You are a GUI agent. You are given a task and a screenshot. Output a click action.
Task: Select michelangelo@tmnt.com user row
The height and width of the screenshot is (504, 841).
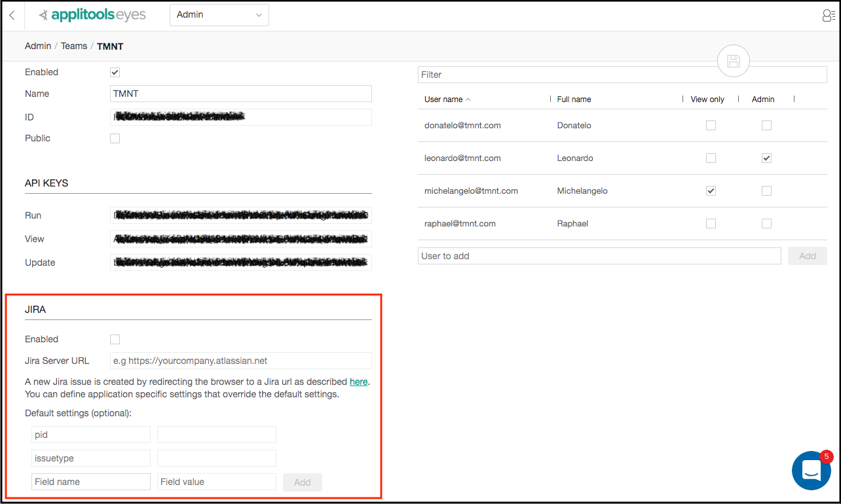(622, 191)
